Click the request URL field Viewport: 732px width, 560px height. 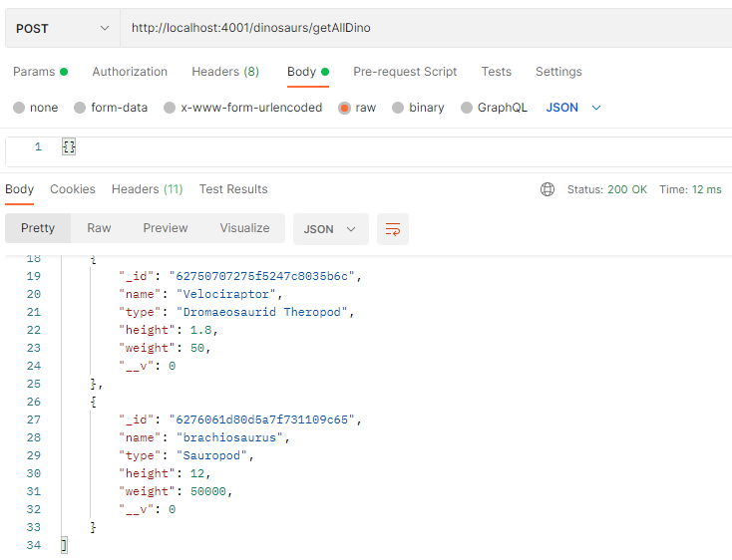coord(426,28)
